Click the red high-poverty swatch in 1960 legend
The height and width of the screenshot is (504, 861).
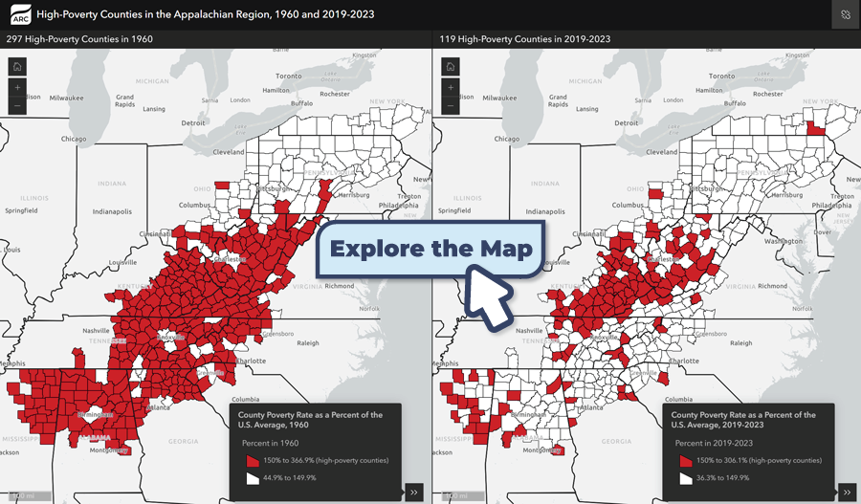pyautogui.click(x=253, y=460)
